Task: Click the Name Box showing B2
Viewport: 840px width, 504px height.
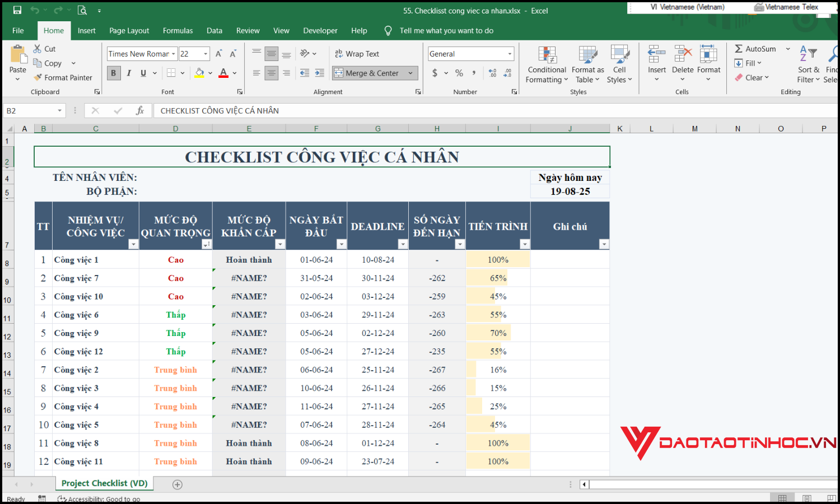Action: [x=31, y=111]
